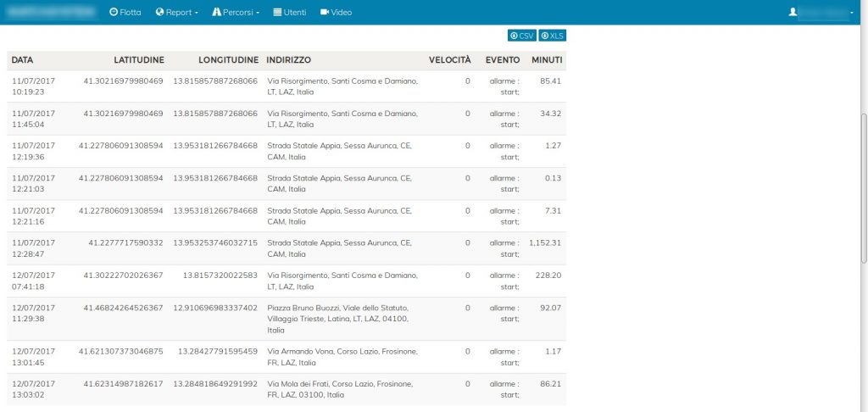Click the list icon beside Utenti
Image resolution: width=868 pixels, height=412 pixels.
click(277, 13)
